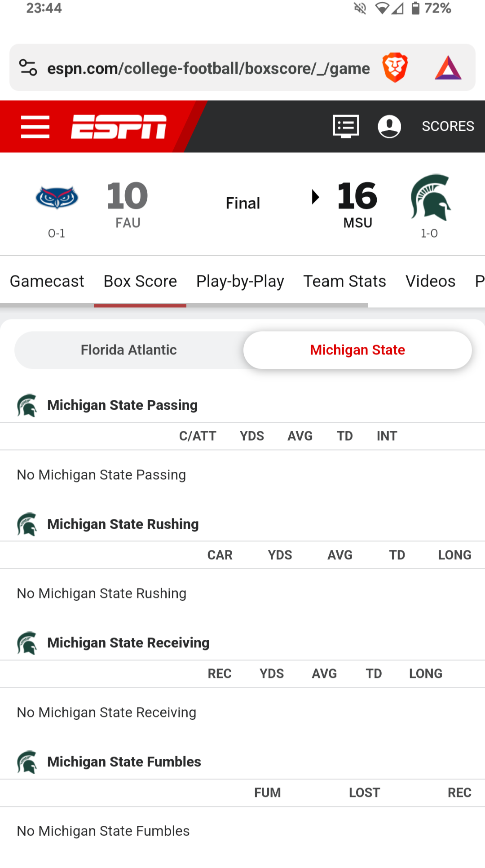This screenshot has width=485, height=868.
Task: Switch to the Play-by-Play tab
Action: [x=240, y=281]
